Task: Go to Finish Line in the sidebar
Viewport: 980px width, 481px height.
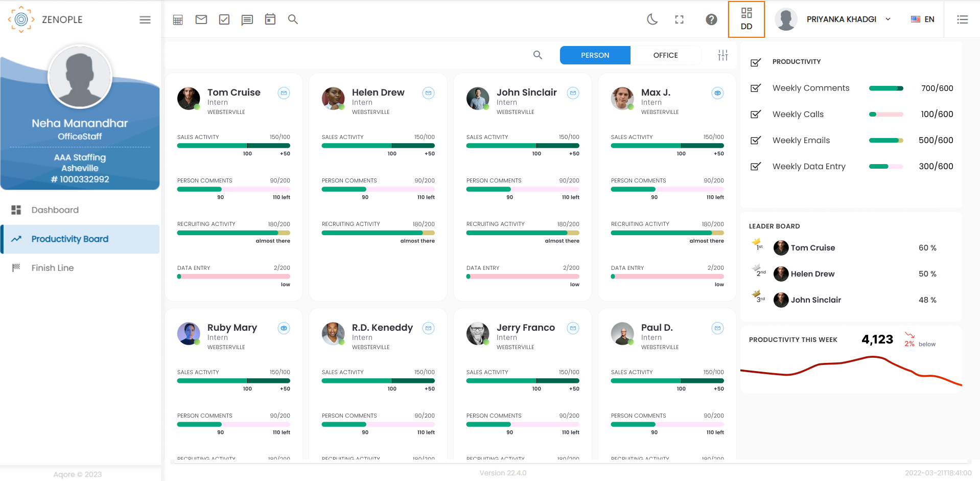Action: (x=52, y=267)
